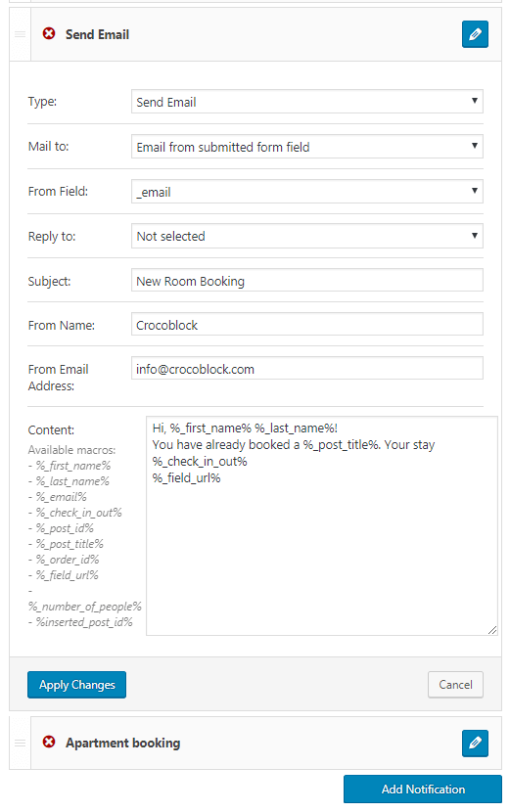Viewport: 510px width, 812px height.
Task: Grab the drag handle beside Send Email
Action: pos(21,34)
